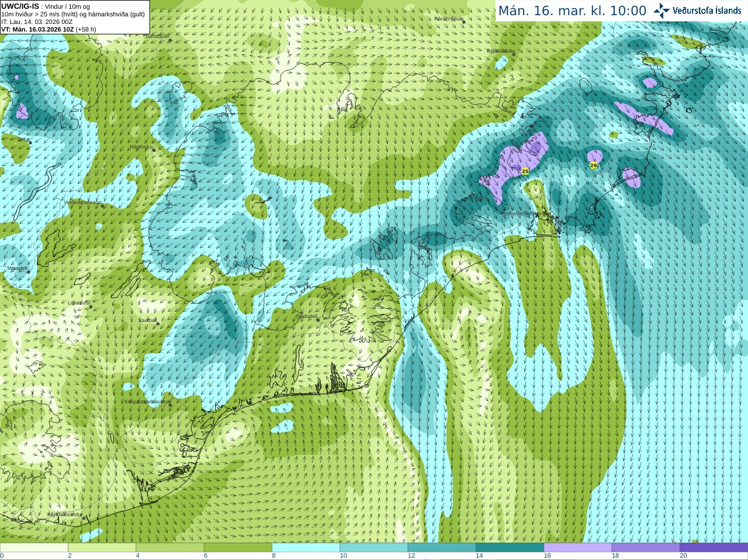The height and width of the screenshot is (560, 748).
Task: Click the 'Lónakvísl' place label
Action: click(79, 303)
